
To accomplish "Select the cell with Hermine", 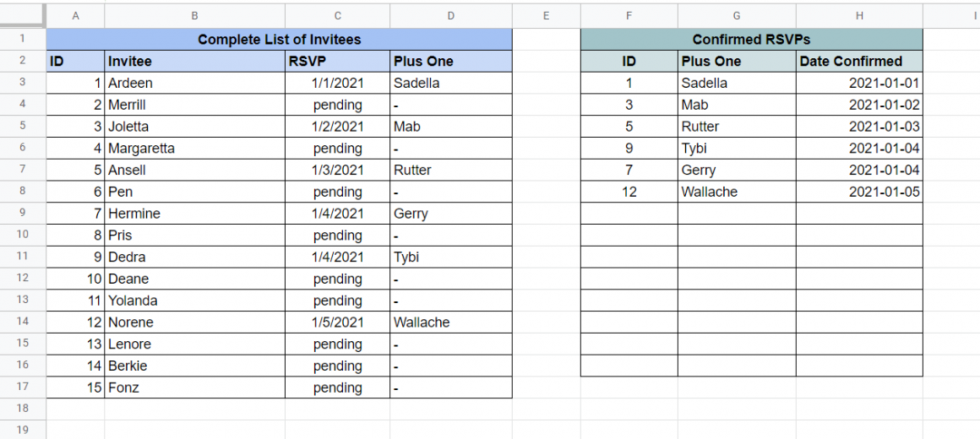I will (194, 214).
